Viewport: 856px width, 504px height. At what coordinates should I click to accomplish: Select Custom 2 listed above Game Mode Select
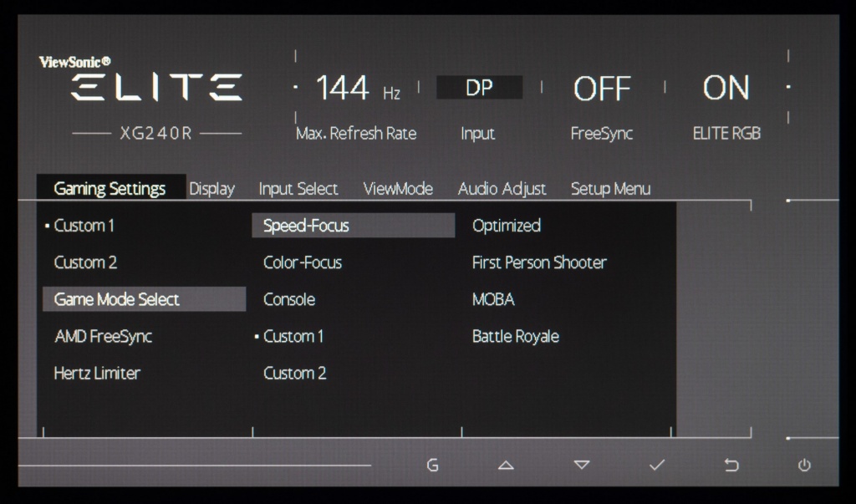85,262
